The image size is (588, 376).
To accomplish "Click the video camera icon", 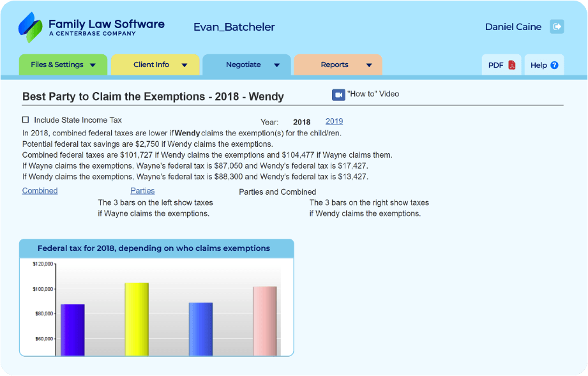I will coord(338,94).
